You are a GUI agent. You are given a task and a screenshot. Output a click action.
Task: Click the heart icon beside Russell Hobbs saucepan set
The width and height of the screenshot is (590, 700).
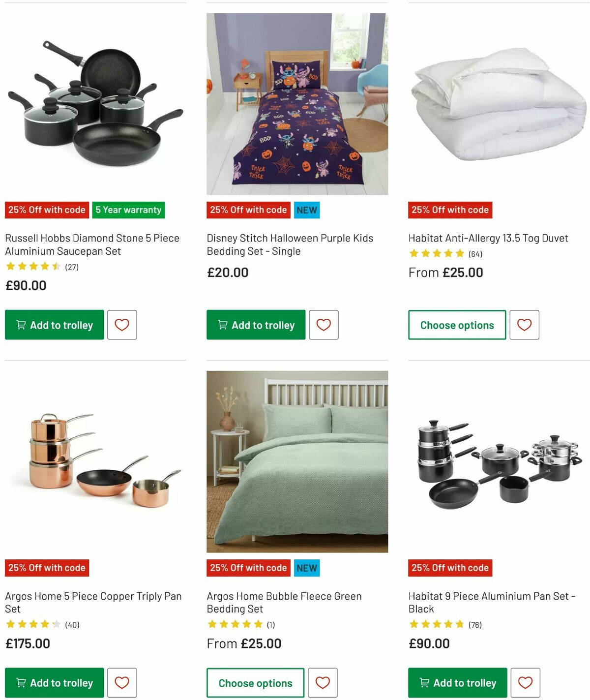pos(121,325)
